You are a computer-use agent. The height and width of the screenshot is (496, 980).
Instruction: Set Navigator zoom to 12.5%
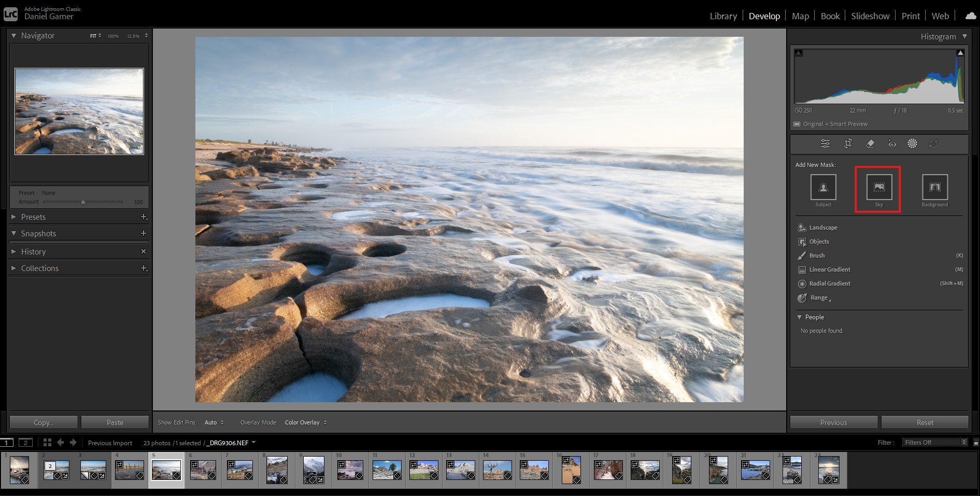click(133, 36)
